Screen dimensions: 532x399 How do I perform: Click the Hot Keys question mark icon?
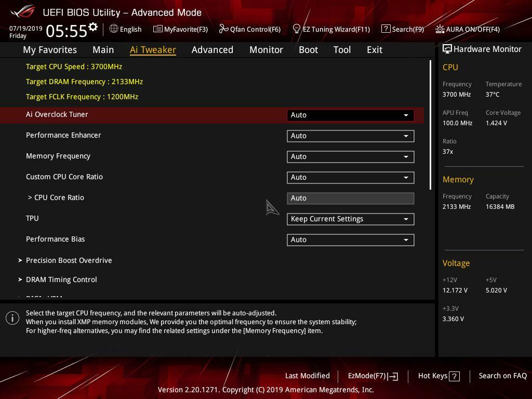point(454,376)
